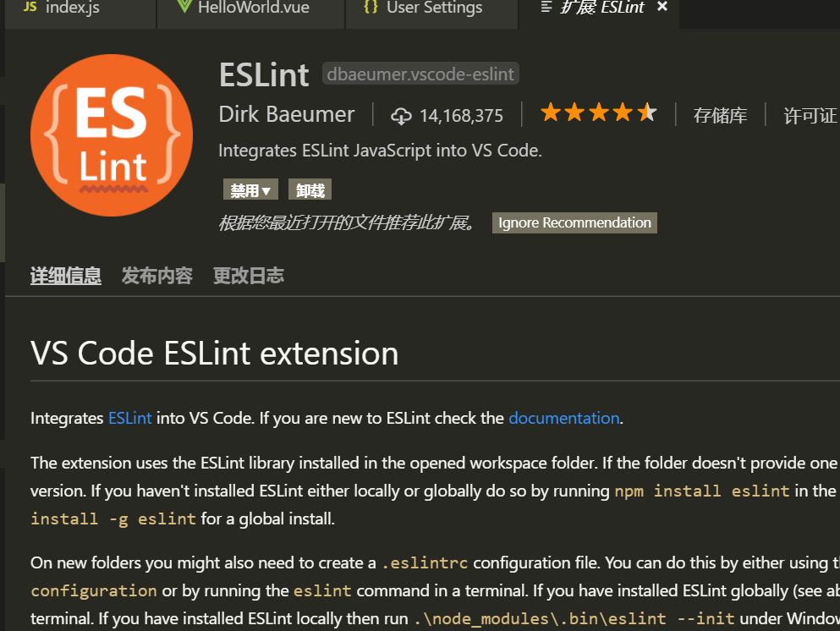Switch to the 发布内容 contributions tab
This screenshot has height=631, width=840.
point(157,276)
